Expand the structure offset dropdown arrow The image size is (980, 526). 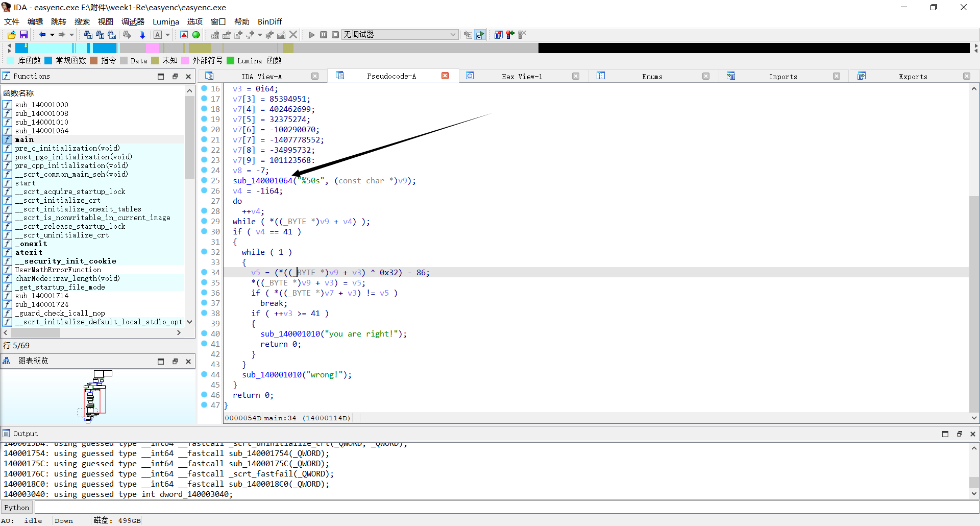(260, 35)
